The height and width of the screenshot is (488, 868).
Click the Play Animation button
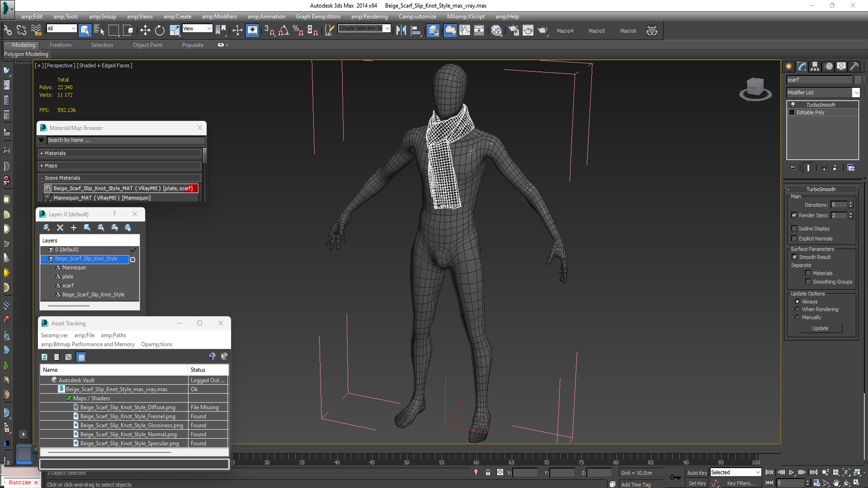pos(792,472)
